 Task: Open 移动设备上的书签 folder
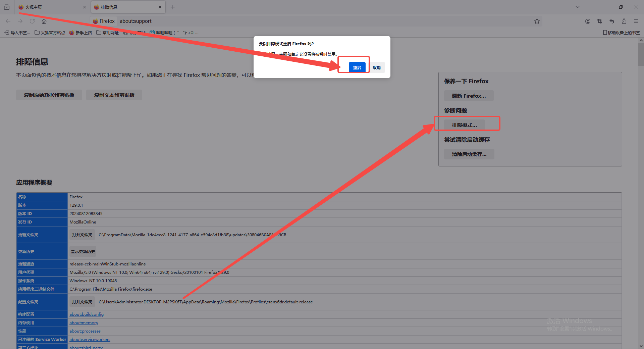622,33
